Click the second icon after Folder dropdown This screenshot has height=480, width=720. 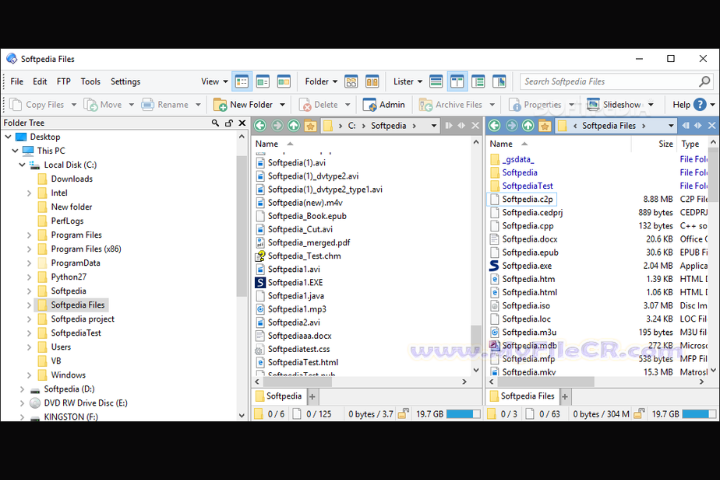[372, 82]
